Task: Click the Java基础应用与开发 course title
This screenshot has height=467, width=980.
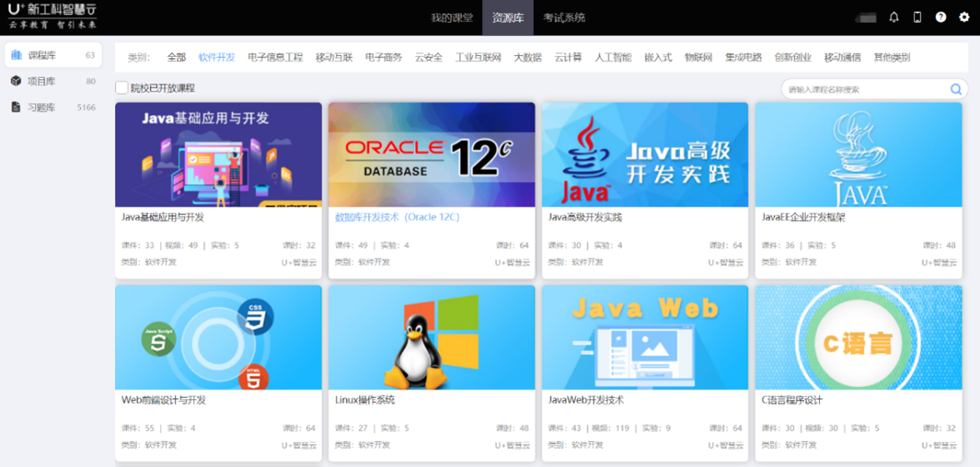Action: point(163,218)
